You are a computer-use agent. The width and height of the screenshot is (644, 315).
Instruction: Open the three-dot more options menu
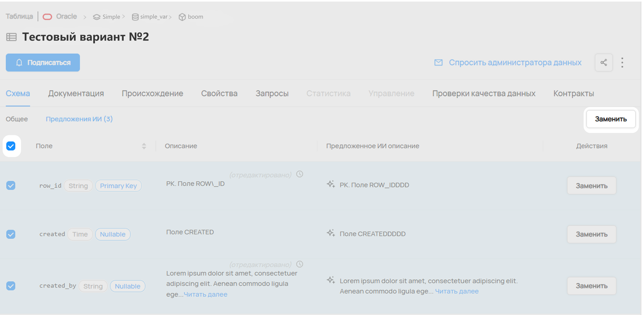622,62
